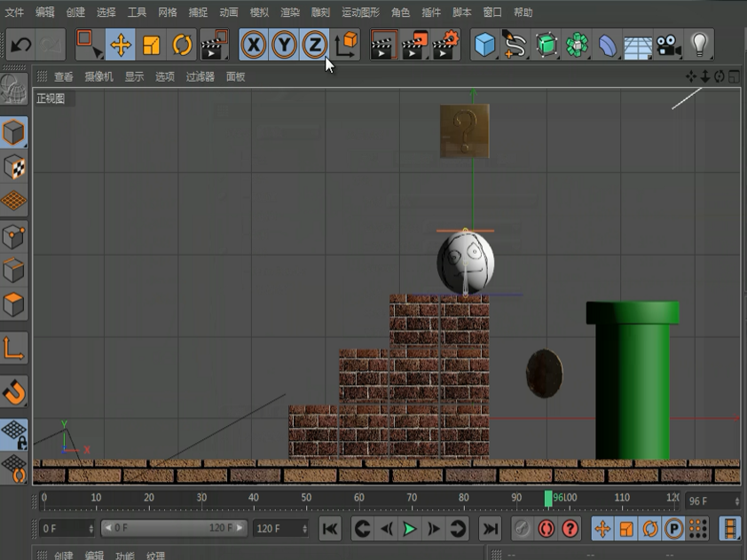Add a Cube primitive object
The image size is (747, 560).
pos(485,44)
